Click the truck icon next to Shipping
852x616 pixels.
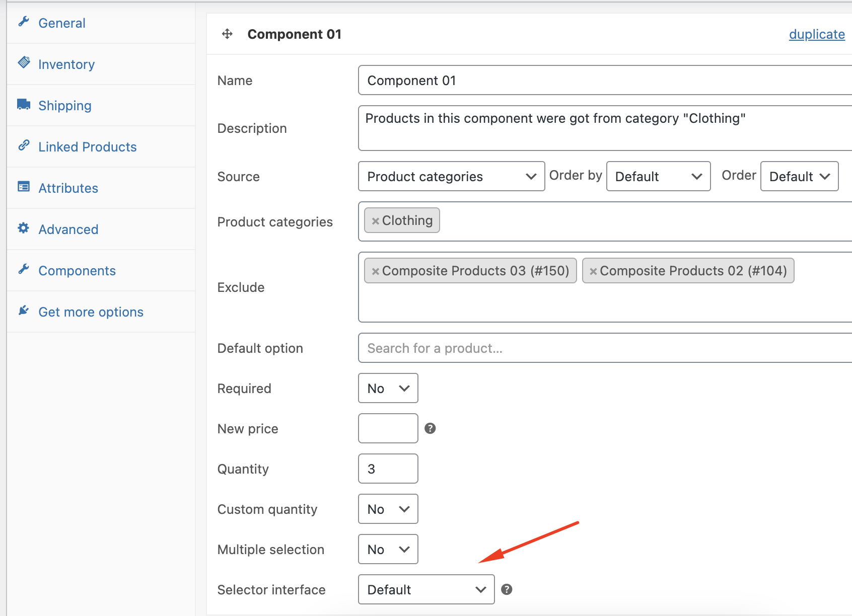24,104
